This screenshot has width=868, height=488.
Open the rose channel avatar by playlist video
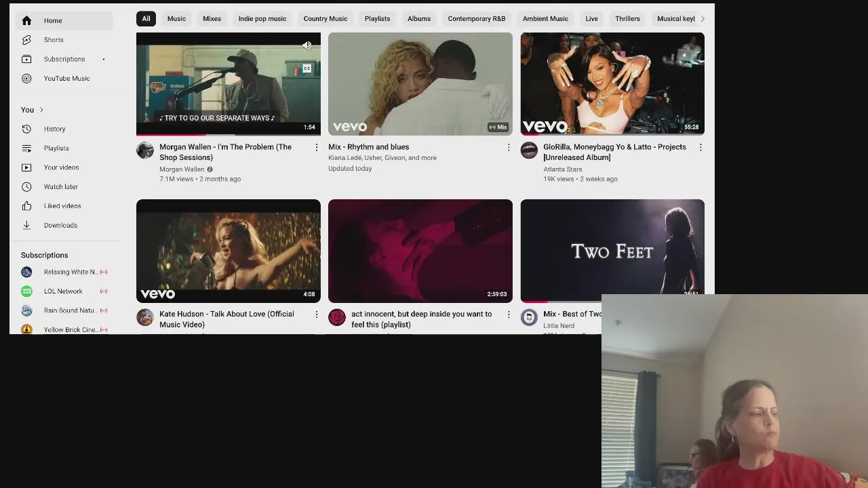click(337, 317)
